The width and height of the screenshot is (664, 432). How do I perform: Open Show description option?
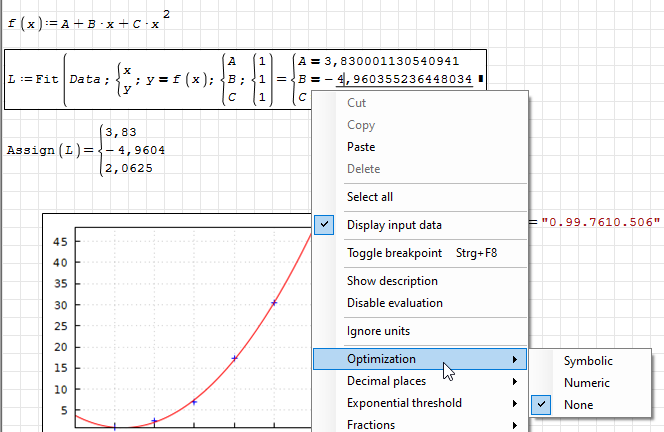392,281
